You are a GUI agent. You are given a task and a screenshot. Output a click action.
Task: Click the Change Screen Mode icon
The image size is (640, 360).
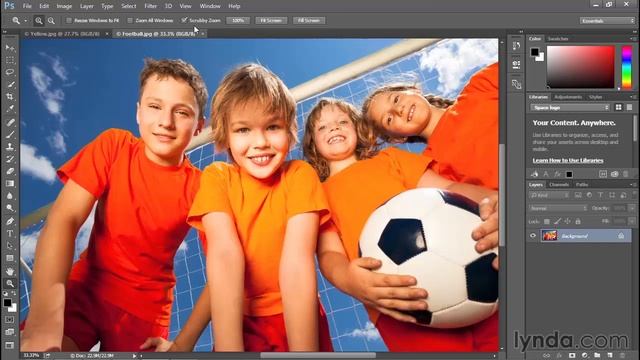(10, 345)
